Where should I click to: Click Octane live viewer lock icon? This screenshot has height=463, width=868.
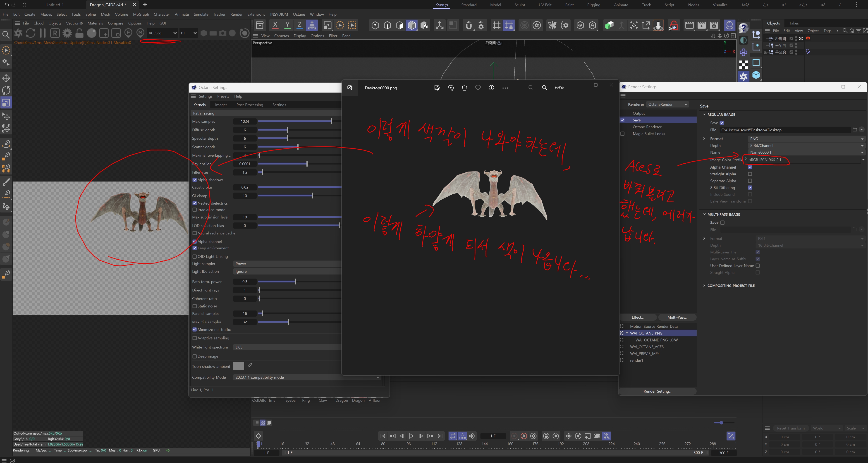(x=79, y=33)
